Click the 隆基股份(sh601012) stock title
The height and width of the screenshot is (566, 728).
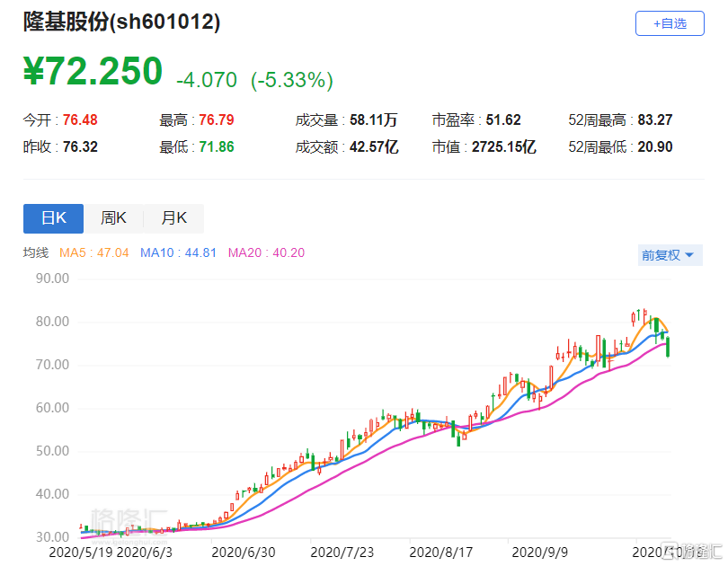point(121,22)
